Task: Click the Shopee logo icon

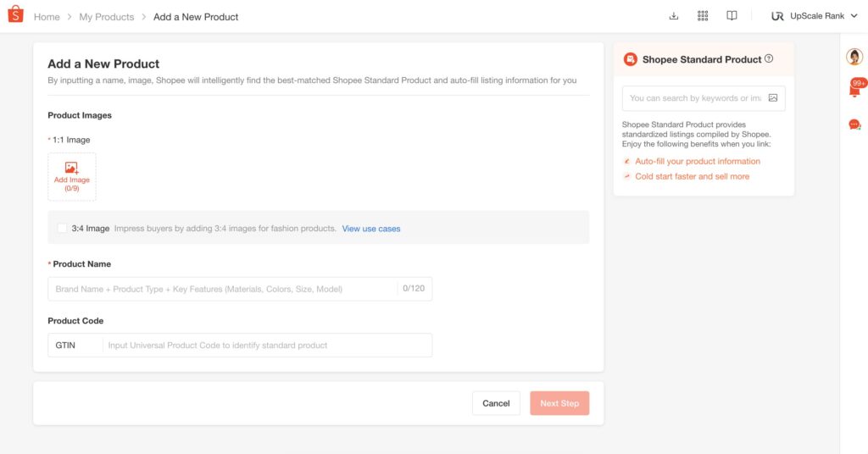Action: pos(15,14)
